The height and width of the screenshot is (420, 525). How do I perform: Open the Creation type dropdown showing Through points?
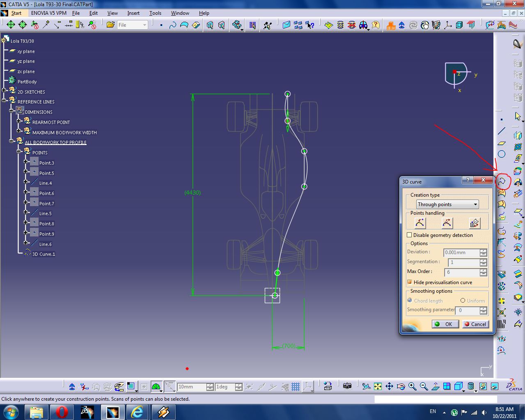click(x=475, y=204)
